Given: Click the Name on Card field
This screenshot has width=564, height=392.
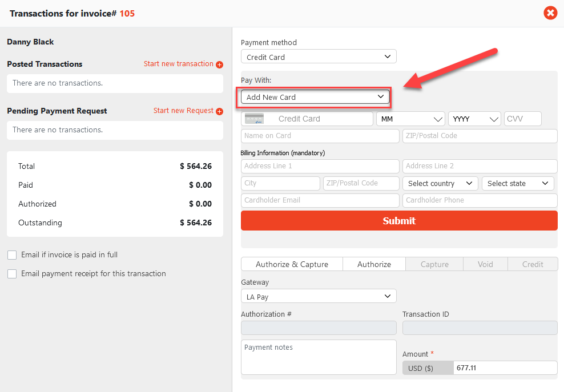Looking at the screenshot, I should pos(320,136).
